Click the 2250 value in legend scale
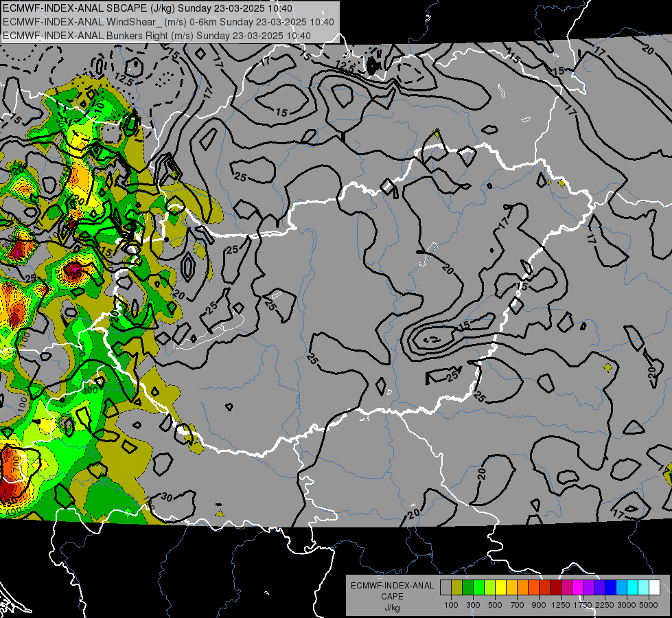672x618 pixels. (605, 605)
